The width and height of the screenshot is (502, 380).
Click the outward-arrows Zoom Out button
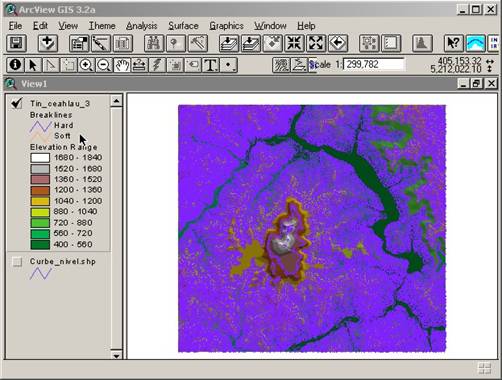tap(316, 43)
